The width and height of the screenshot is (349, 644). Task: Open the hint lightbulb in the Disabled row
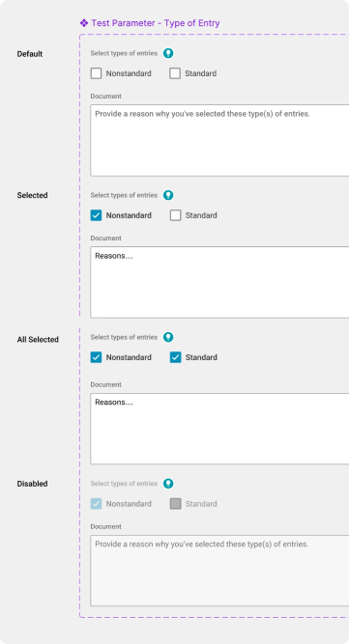click(168, 484)
